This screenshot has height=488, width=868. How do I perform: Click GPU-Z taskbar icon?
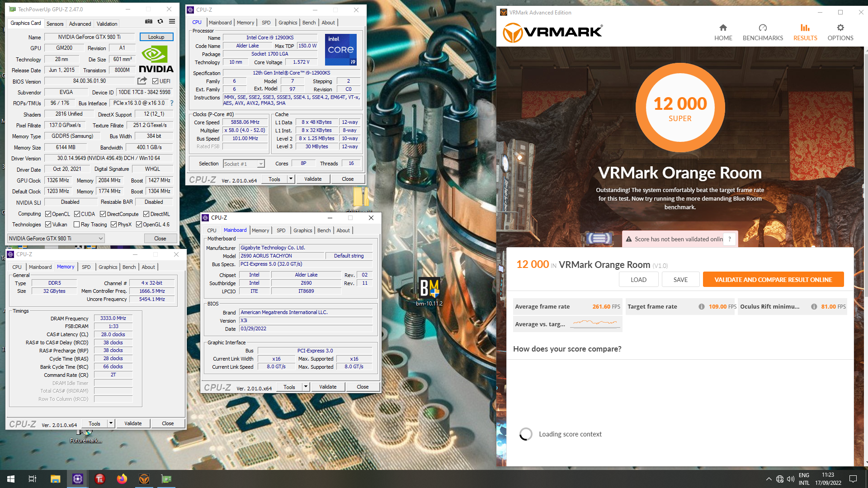pos(166,479)
